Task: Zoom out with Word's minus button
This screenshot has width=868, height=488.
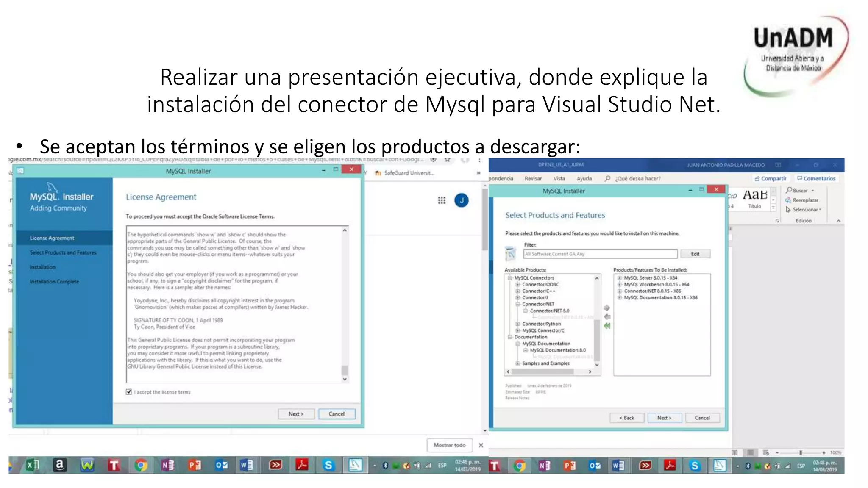Action: pos(777,453)
